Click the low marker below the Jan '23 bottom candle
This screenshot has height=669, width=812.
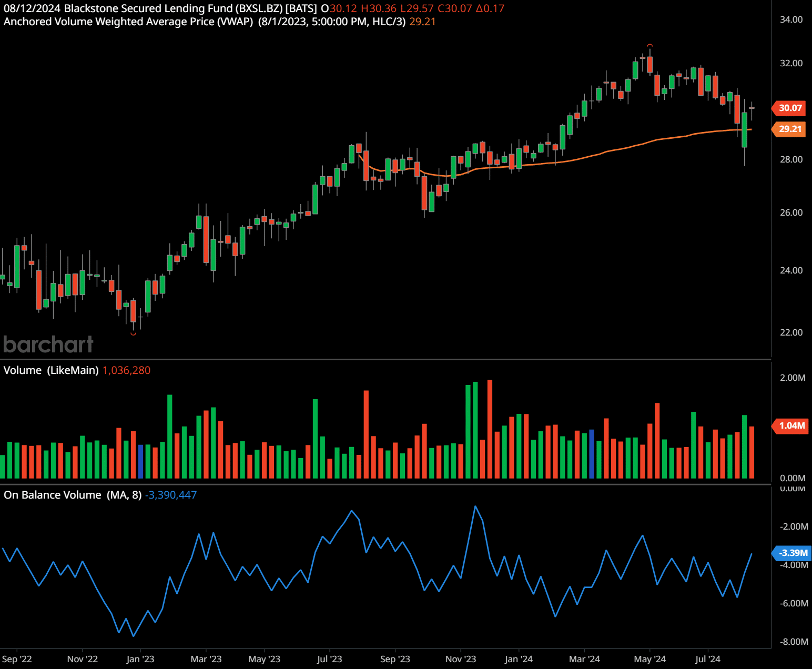(133, 333)
